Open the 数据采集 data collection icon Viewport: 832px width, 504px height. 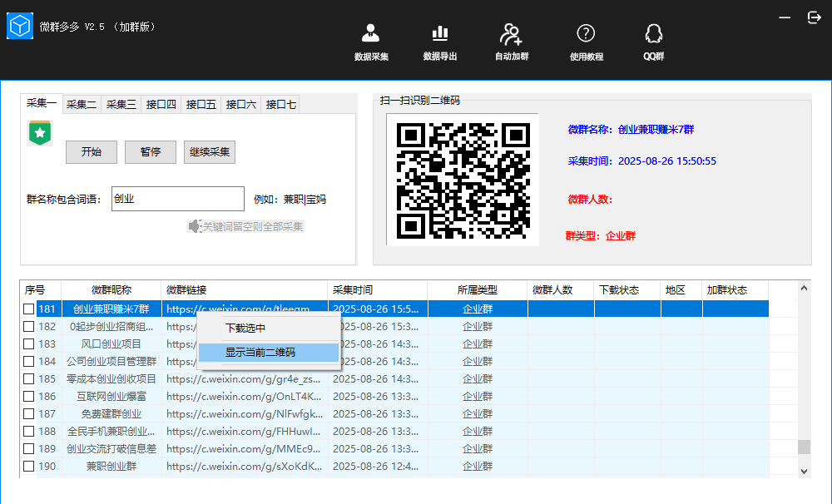point(371,34)
